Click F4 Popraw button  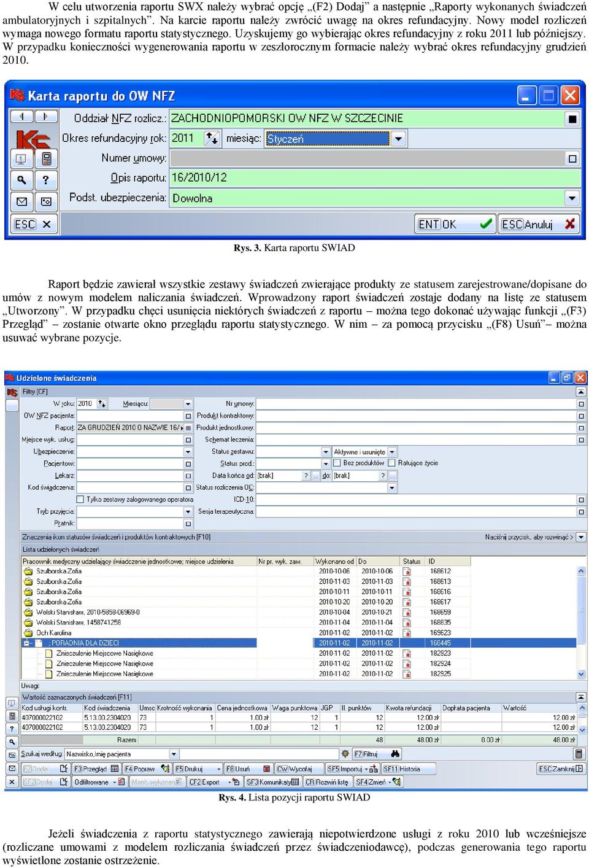click(x=147, y=769)
